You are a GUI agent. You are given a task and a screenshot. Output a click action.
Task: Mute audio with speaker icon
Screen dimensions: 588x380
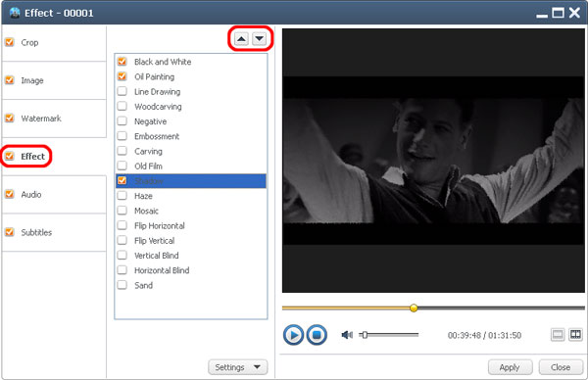(347, 335)
